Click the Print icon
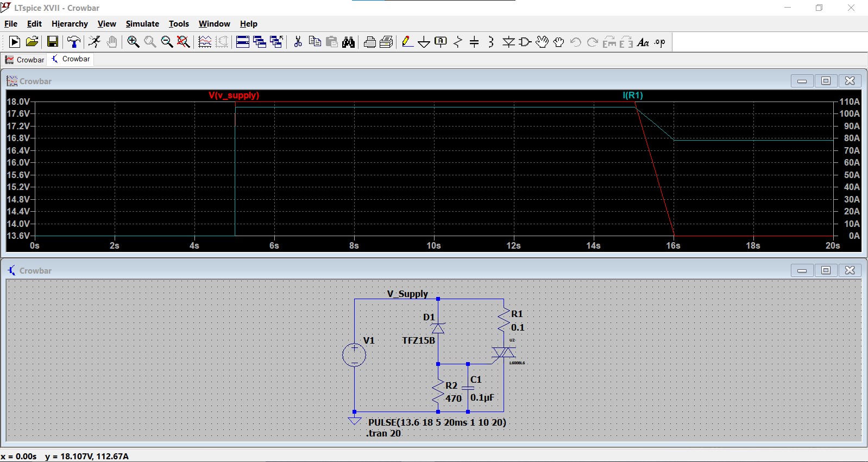 pyautogui.click(x=370, y=42)
